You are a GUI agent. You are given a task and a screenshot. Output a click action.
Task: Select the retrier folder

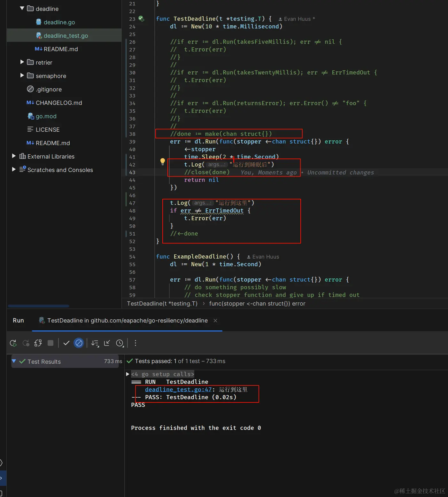coord(44,62)
